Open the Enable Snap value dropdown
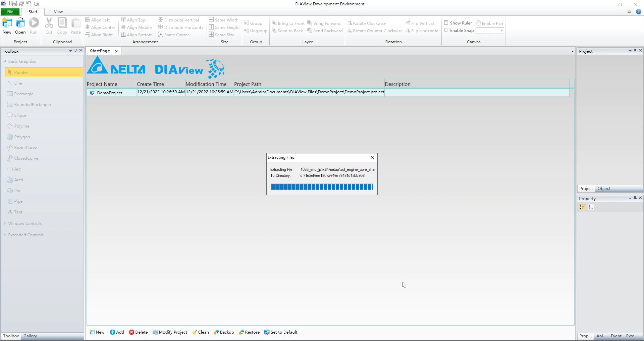 pyautogui.click(x=501, y=30)
